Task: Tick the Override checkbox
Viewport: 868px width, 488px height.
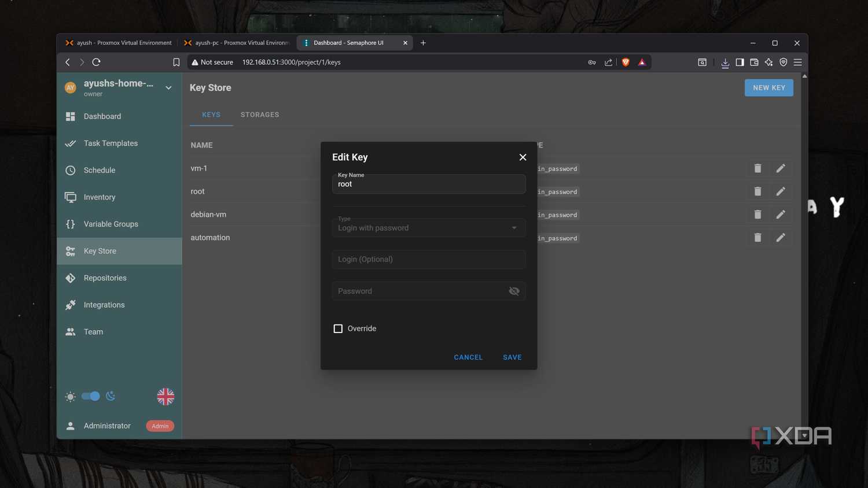Action: click(338, 328)
